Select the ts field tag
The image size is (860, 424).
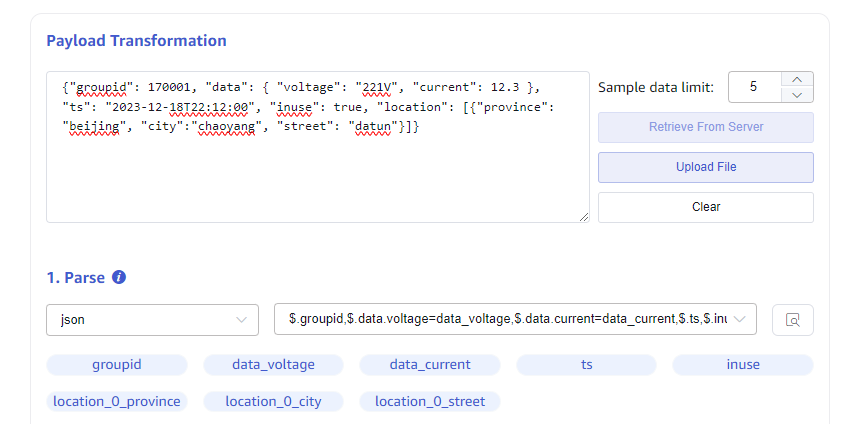586,365
